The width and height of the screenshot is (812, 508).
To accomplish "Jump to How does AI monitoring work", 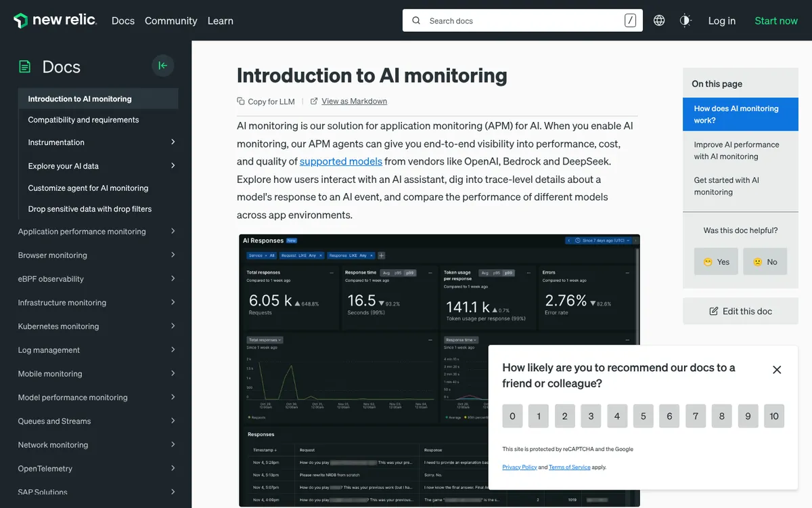I will [740, 114].
